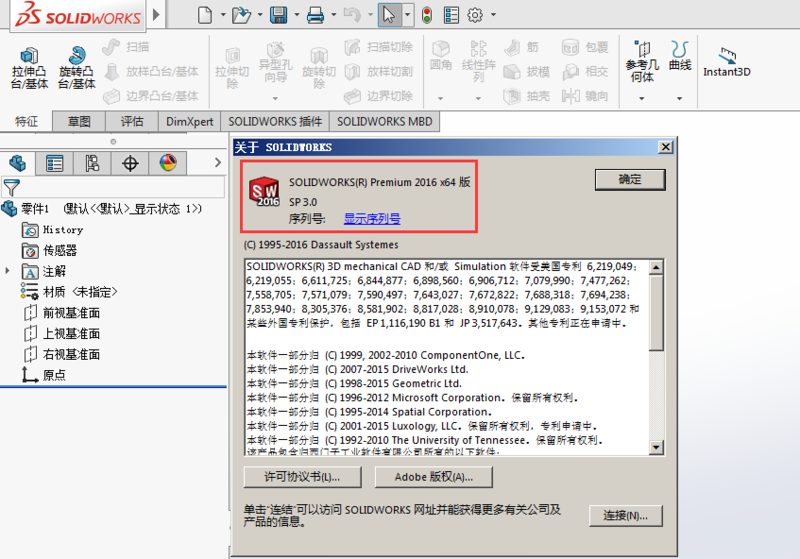Viewport: 800px width, 559px height.
Task: Select the Swept Cut (扫描切除) tool
Action: point(378,47)
